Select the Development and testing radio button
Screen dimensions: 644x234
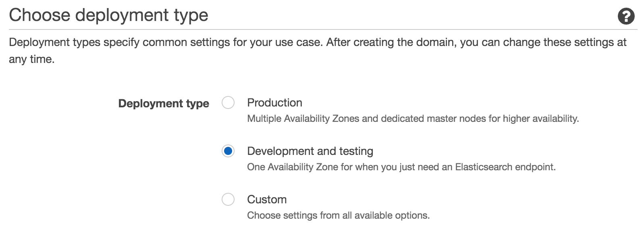click(228, 151)
